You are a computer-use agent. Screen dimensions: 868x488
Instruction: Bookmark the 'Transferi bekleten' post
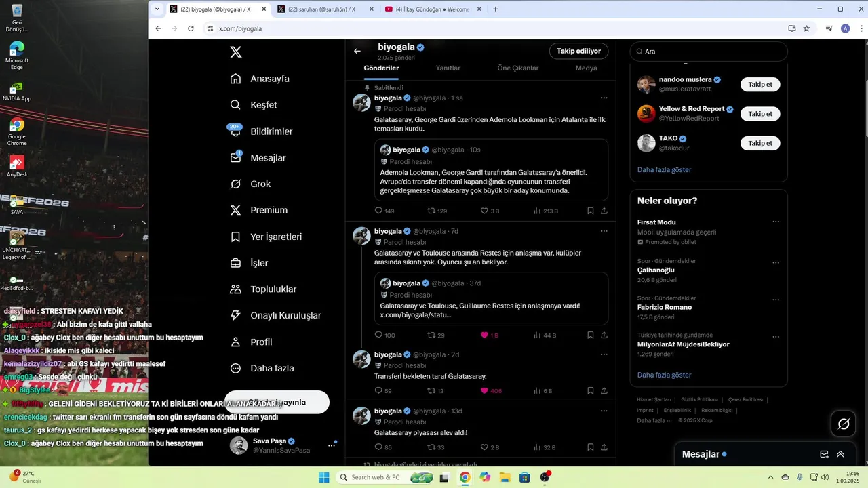(x=591, y=390)
